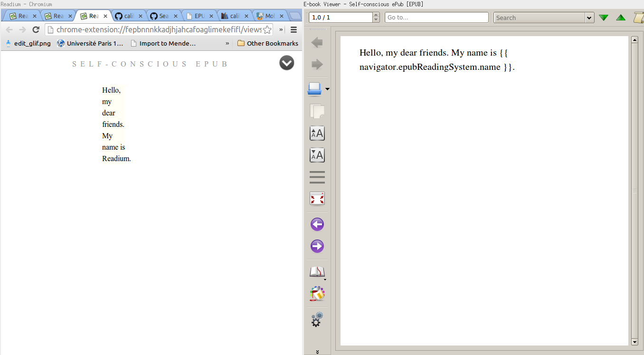The image size is (644, 355).
Task: Open Other Bookmarks folder
Action: [x=268, y=43]
